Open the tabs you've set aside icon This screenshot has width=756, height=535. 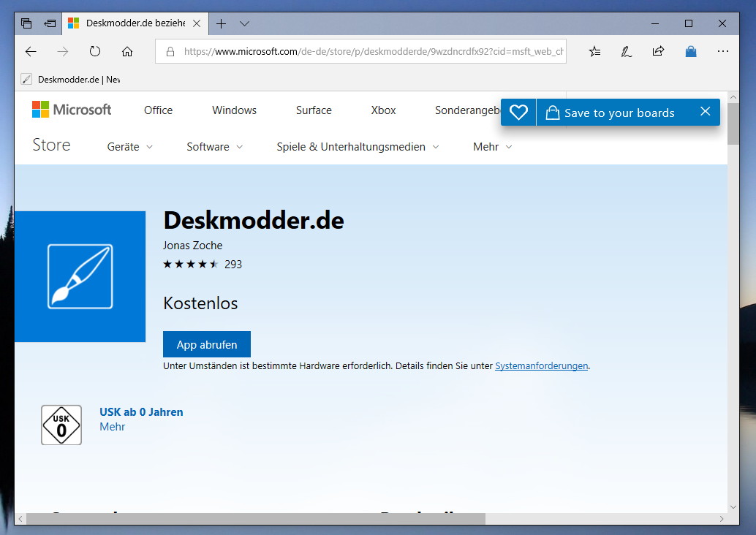(26, 23)
